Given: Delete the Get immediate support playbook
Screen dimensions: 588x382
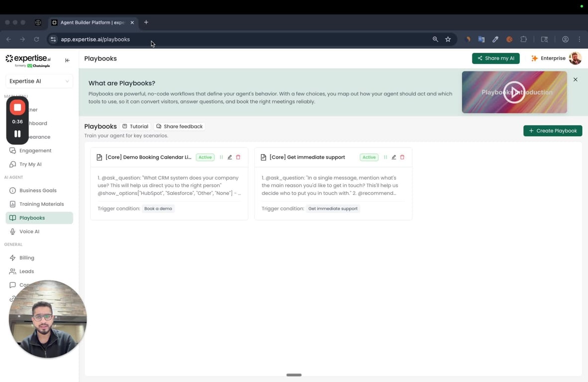Looking at the screenshot, I should (x=402, y=158).
